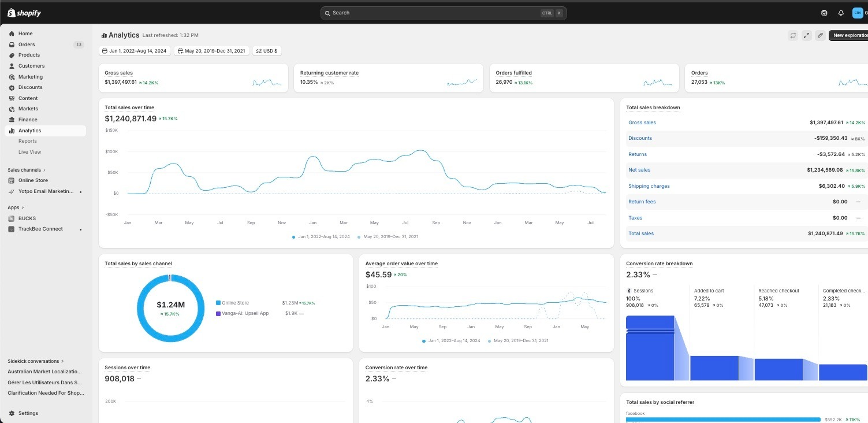Open Gérer Les Utilisateurs conversation
This screenshot has width=868, height=423.
[44, 383]
